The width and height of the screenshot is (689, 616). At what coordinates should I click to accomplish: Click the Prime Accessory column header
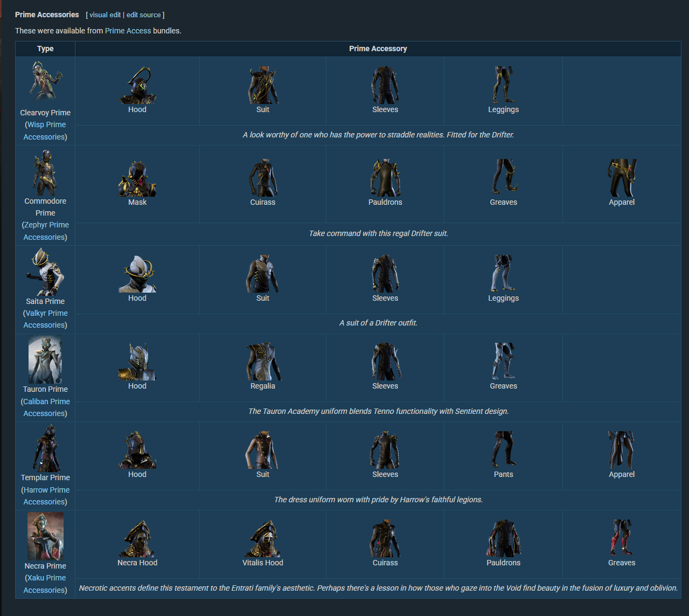[x=378, y=49]
